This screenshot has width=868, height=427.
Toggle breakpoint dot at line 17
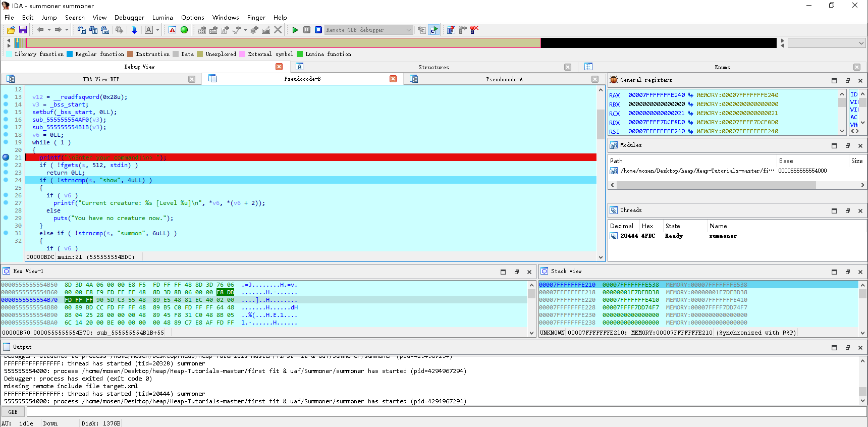pos(6,127)
